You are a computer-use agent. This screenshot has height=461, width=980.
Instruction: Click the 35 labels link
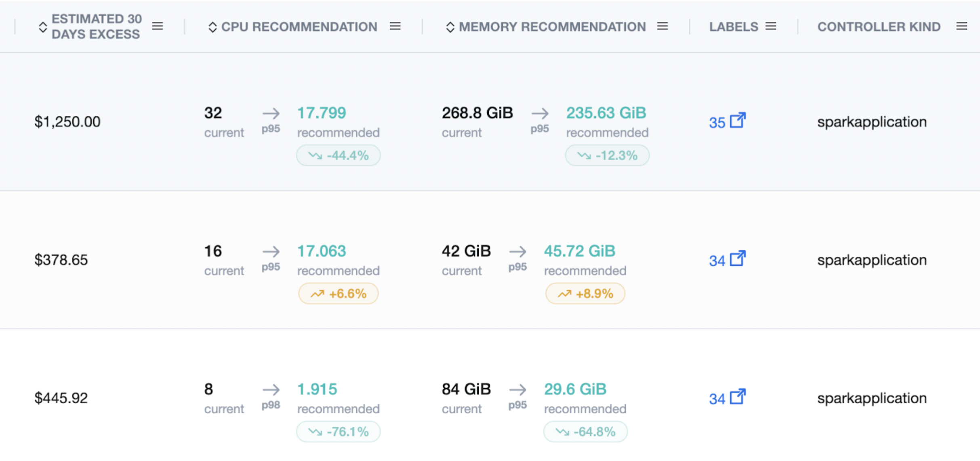[717, 123]
